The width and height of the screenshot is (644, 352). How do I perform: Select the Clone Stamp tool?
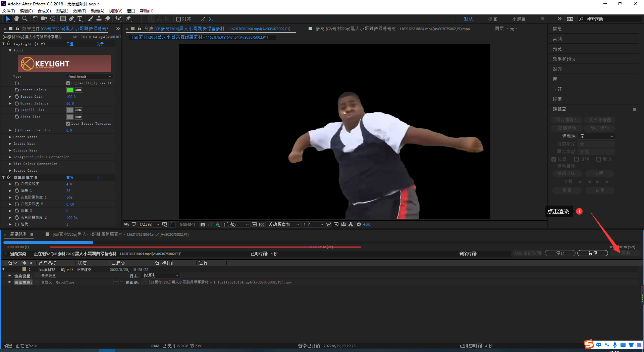[x=99, y=19]
